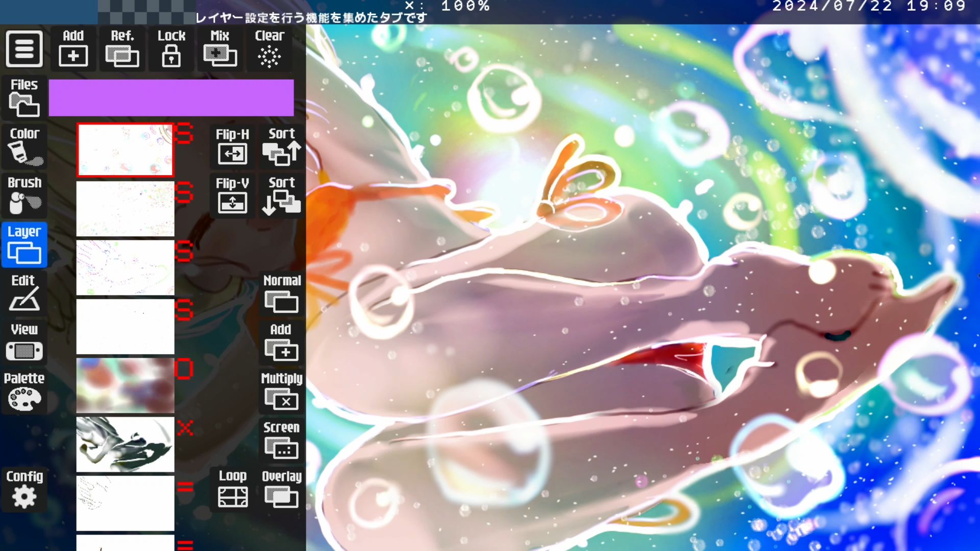The width and height of the screenshot is (980, 551).
Task: Open the Brush tab
Action: 24,195
